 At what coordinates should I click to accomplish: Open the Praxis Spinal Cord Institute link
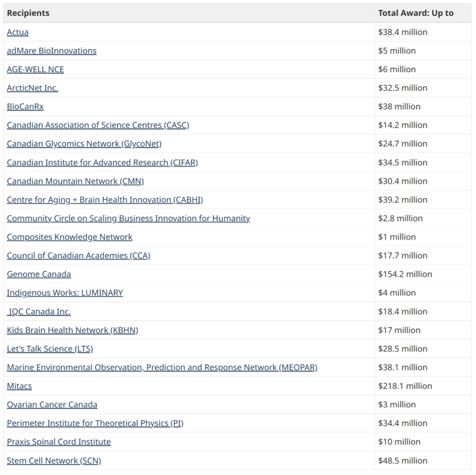[59, 442]
